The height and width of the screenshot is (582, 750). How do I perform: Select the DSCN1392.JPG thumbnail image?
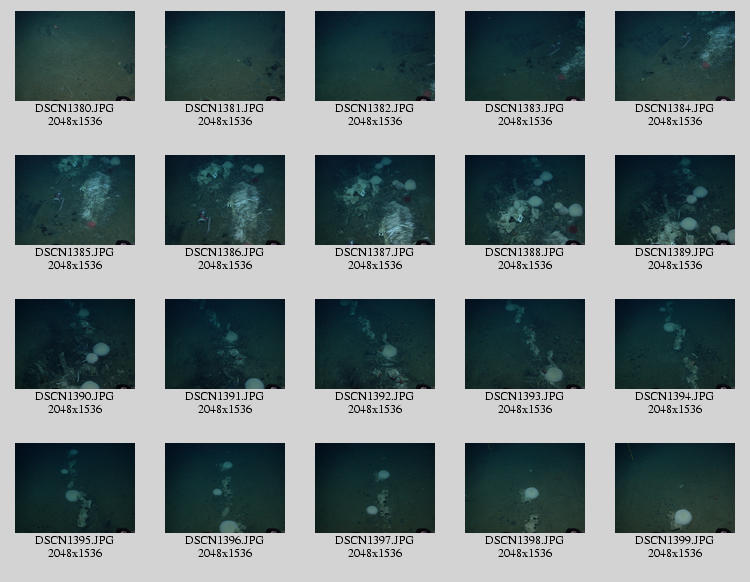point(375,344)
